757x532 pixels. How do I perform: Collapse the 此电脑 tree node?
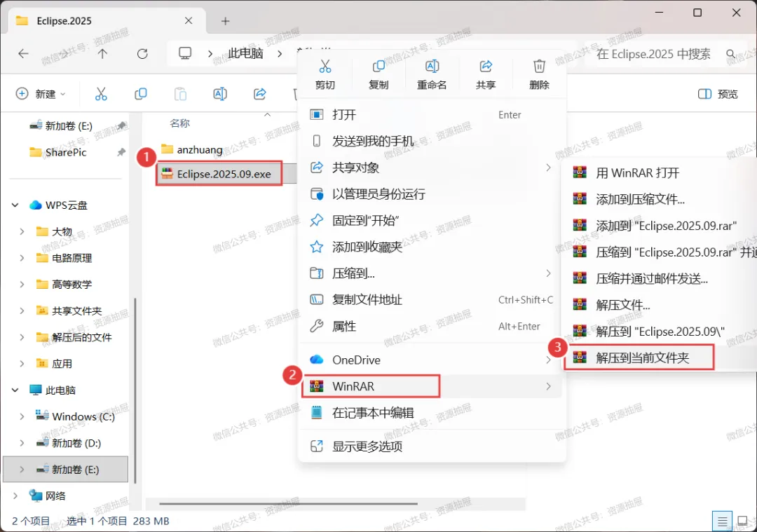click(x=15, y=390)
